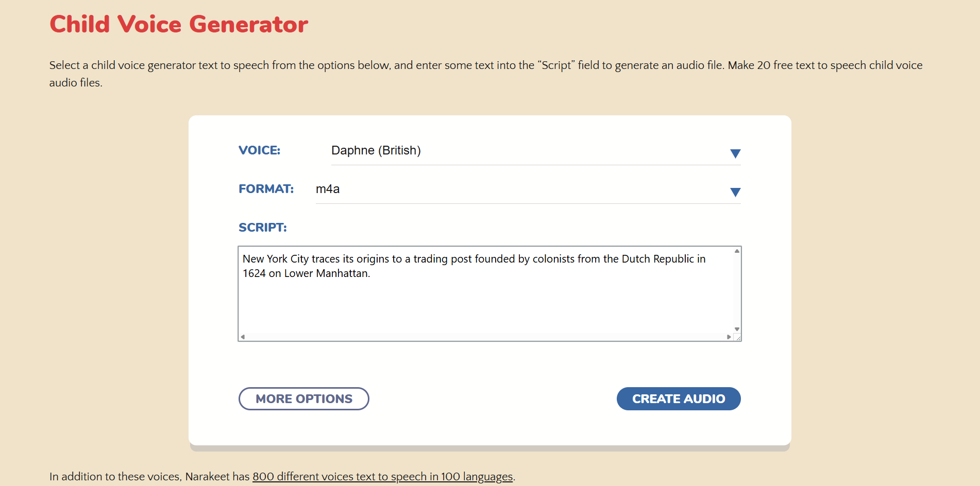The height and width of the screenshot is (486, 980).
Task: Open the 800 different voices link
Action: pos(383,477)
